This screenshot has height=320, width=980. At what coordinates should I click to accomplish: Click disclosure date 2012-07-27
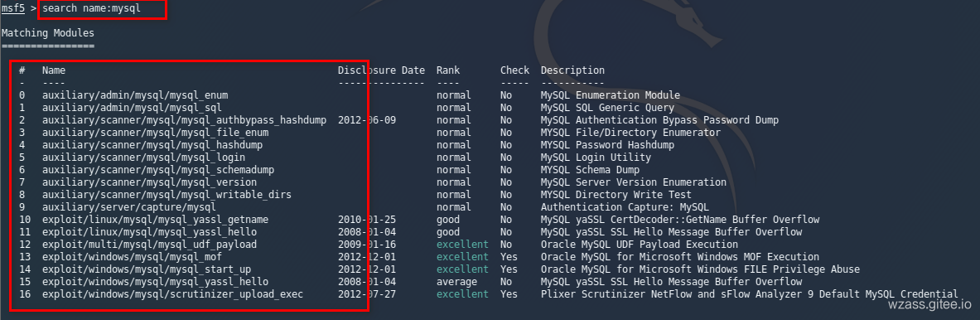(x=367, y=293)
